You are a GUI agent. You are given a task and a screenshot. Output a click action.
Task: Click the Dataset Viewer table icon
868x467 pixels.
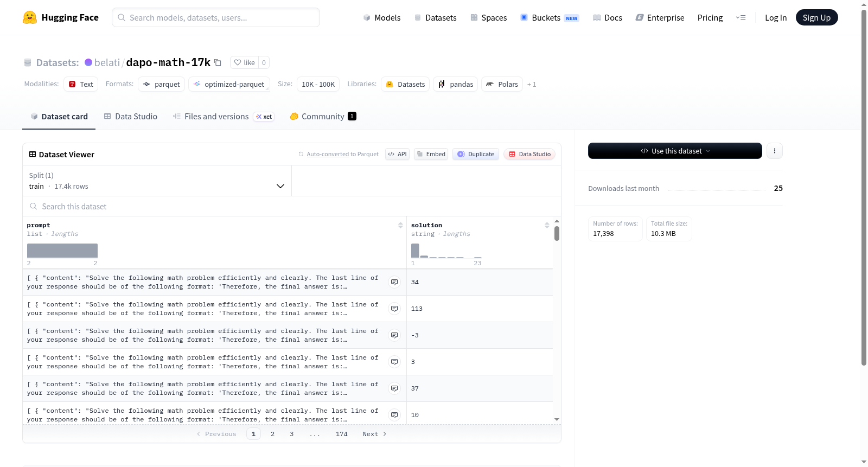coord(33,155)
